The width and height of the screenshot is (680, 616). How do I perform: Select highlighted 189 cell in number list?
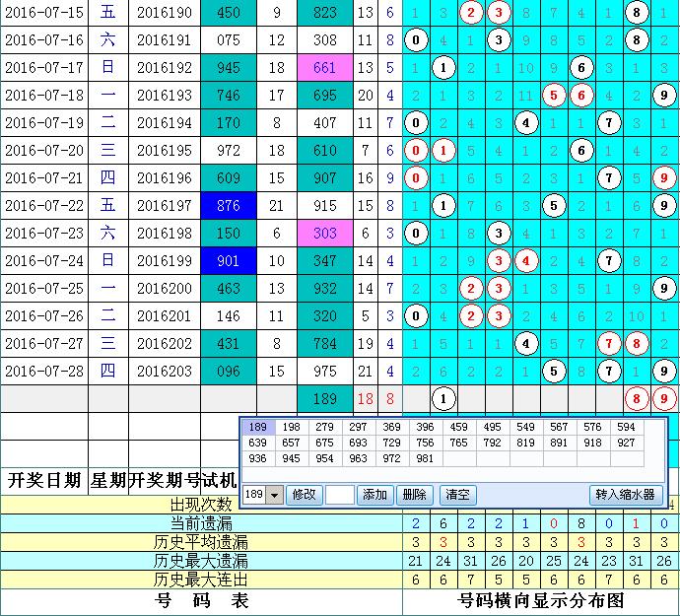(x=257, y=427)
